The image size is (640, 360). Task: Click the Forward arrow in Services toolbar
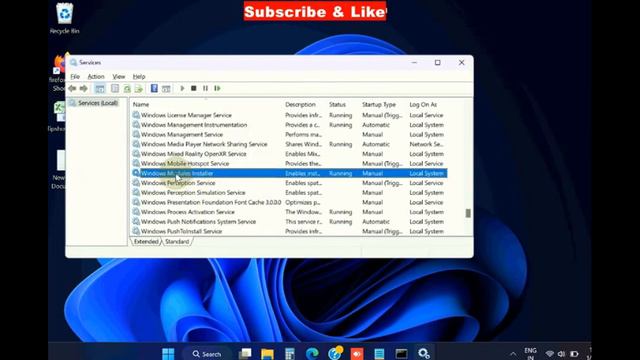pos(84,88)
